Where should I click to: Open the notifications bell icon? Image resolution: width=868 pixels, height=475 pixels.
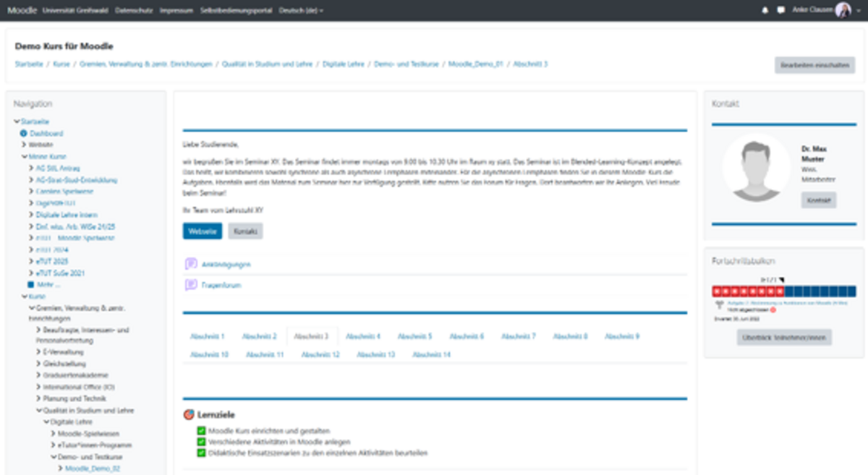tap(765, 11)
